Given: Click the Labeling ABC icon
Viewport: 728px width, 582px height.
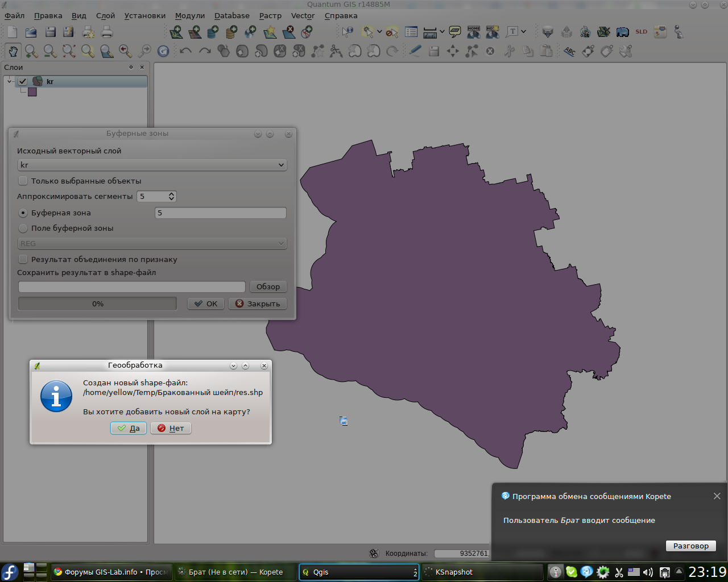Looking at the screenshot, I should [569, 52].
